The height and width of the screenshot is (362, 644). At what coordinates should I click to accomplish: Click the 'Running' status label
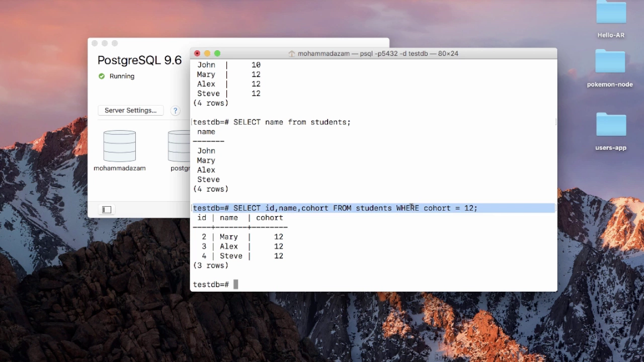pos(122,76)
